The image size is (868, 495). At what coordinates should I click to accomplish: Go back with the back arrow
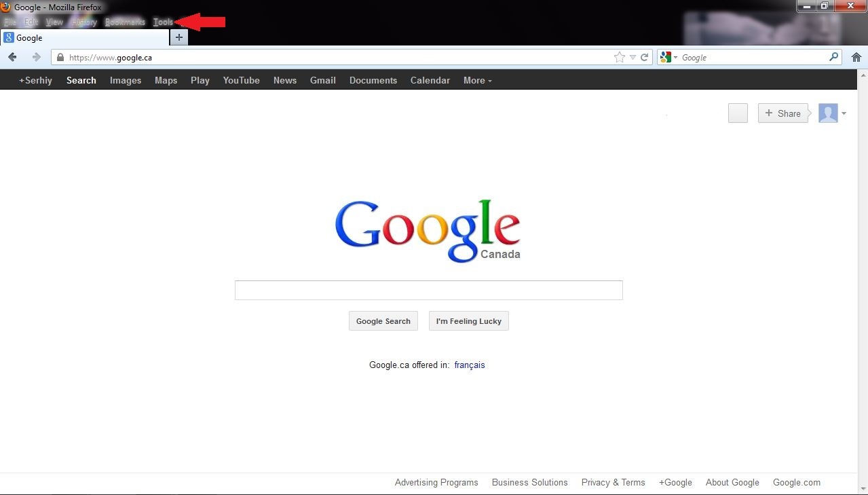point(12,57)
